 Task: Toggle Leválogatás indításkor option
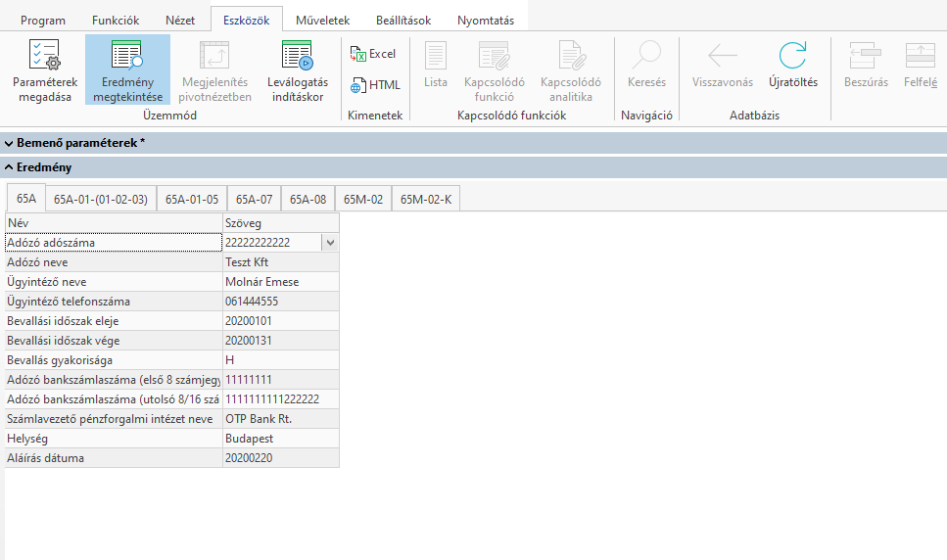coord(298,70)
